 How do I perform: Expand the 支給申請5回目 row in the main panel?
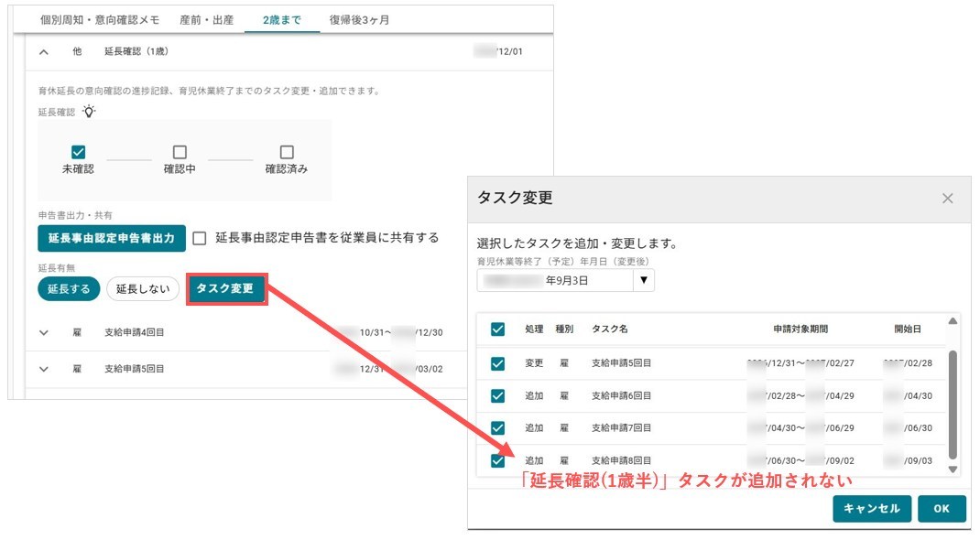click(44, 369)
